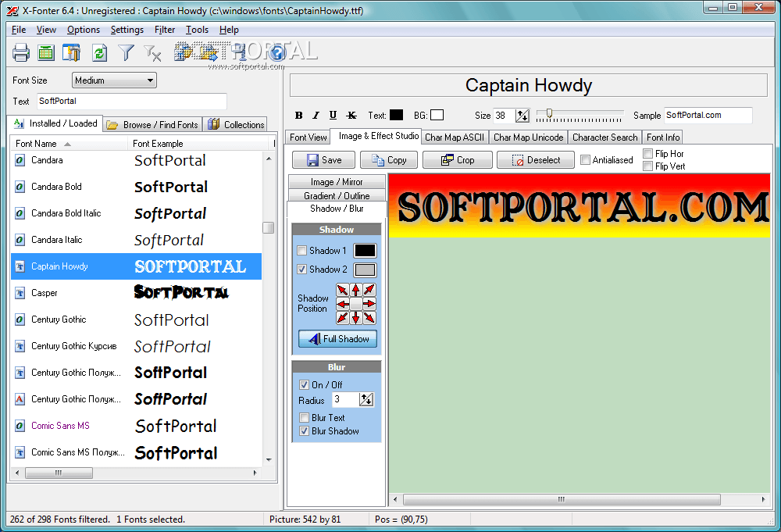
Task: Set shadow position to left arrow
Action: coord(343,304)
